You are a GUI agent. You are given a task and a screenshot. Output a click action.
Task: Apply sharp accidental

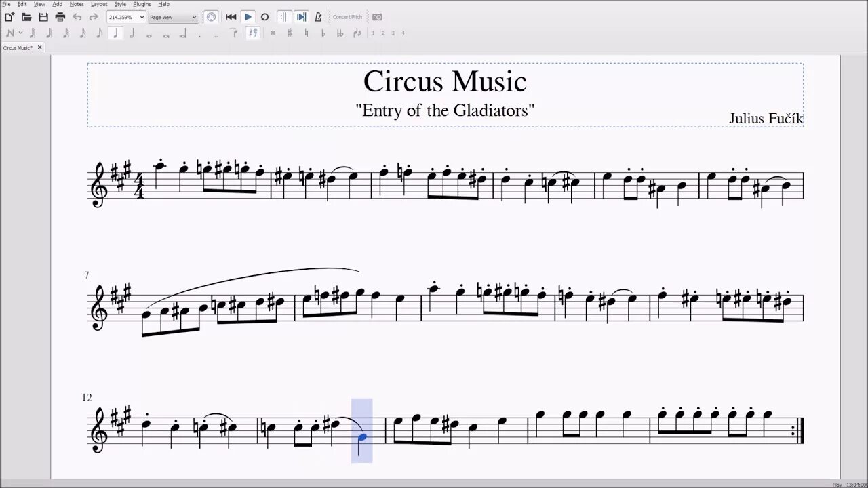click(290, 33)
